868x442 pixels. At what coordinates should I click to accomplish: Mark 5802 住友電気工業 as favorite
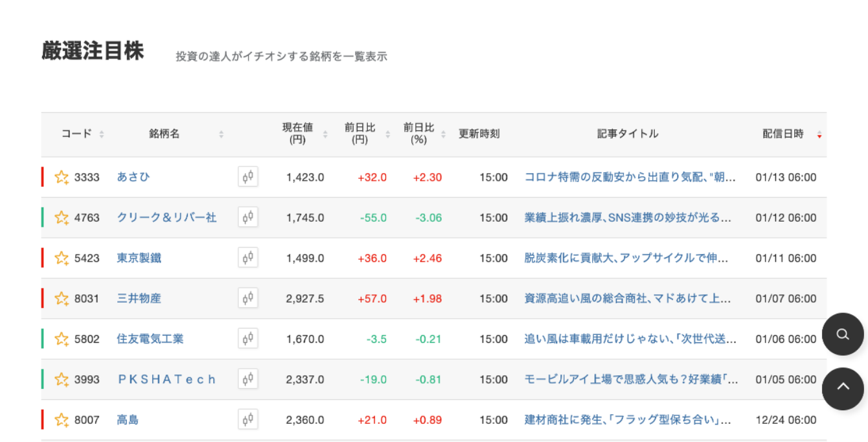pos(62,339)
